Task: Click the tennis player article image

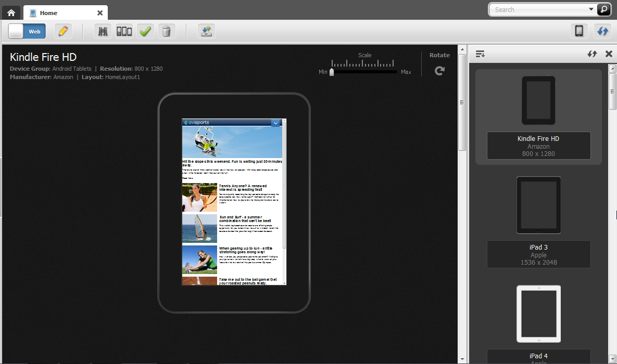Action: click(199, 197)
